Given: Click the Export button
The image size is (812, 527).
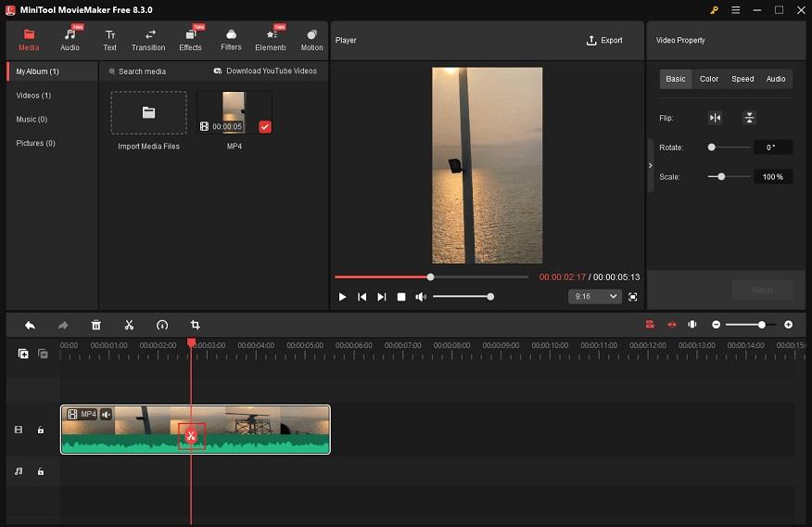Looking at the screenshot, I should (604, 41).
